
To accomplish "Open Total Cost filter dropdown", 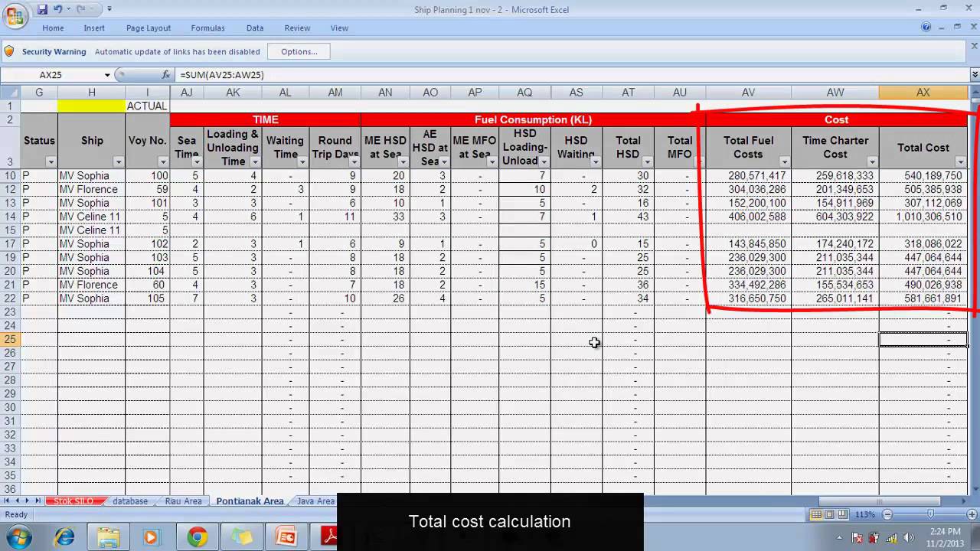I will click(961, 161).
